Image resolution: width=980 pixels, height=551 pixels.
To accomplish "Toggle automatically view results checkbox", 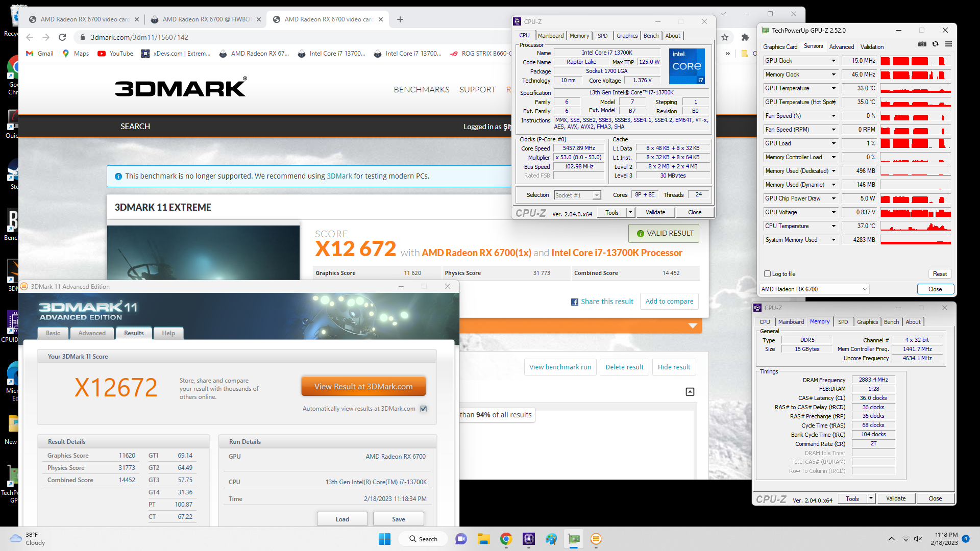I will tap(423, 409).
